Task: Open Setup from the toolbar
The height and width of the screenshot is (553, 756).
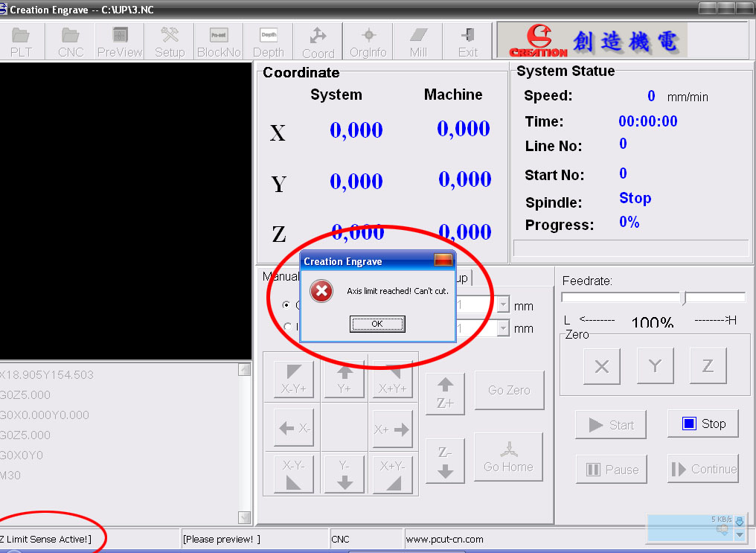Action: coord(170,42)
